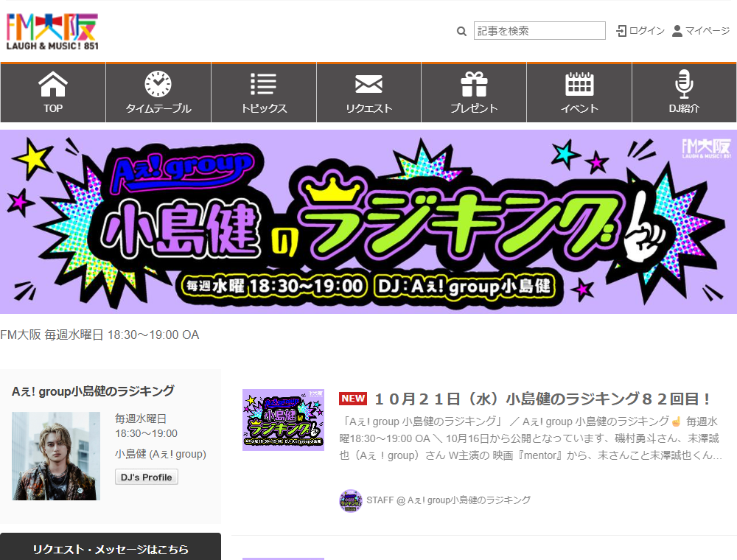The width and height of the screenshot is (737, 560).
Task: Open the トピックス menu label
Action: (264, 108)
